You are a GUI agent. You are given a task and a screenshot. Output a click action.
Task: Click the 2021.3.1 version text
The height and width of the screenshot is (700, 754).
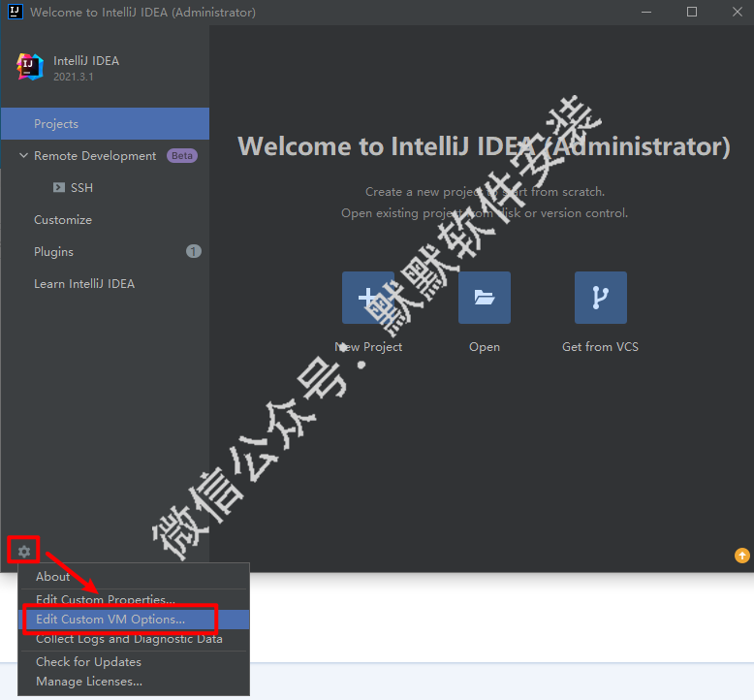[x=73, y=77]
